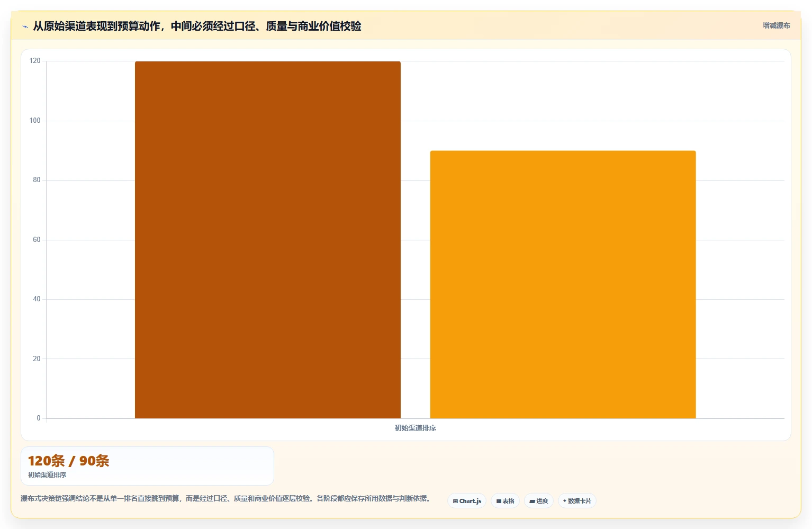Click the y-axis label 120
Screen dimensions: 812x529
tap(35, 61)
